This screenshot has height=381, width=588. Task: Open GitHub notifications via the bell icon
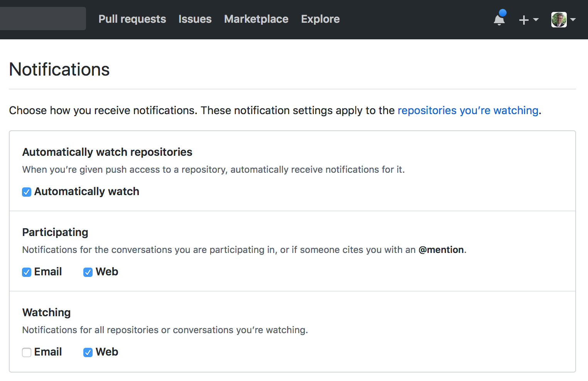point(498,19)
